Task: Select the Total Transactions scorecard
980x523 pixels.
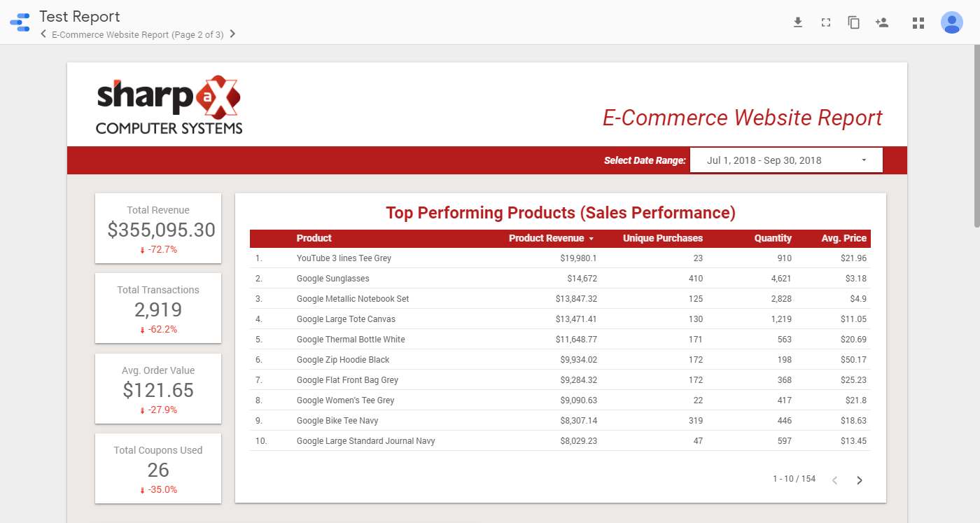Action: [x=158, y=308]
